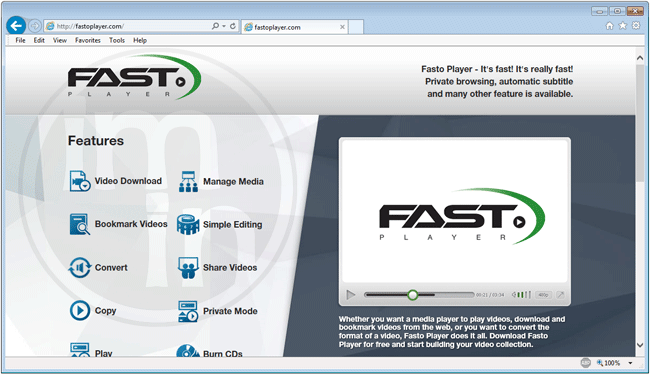Click the Play feature icon

[x=80, y=350]
